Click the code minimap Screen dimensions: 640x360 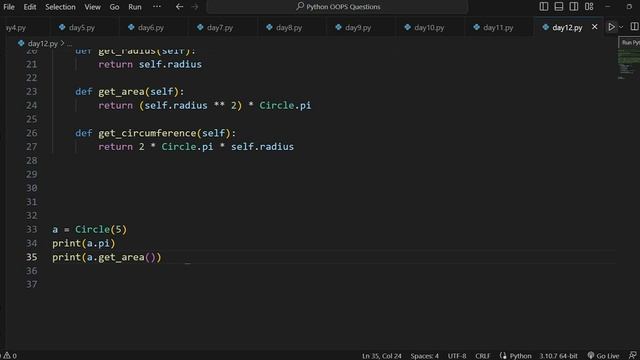pyautogui.click(x=629, y=64)
